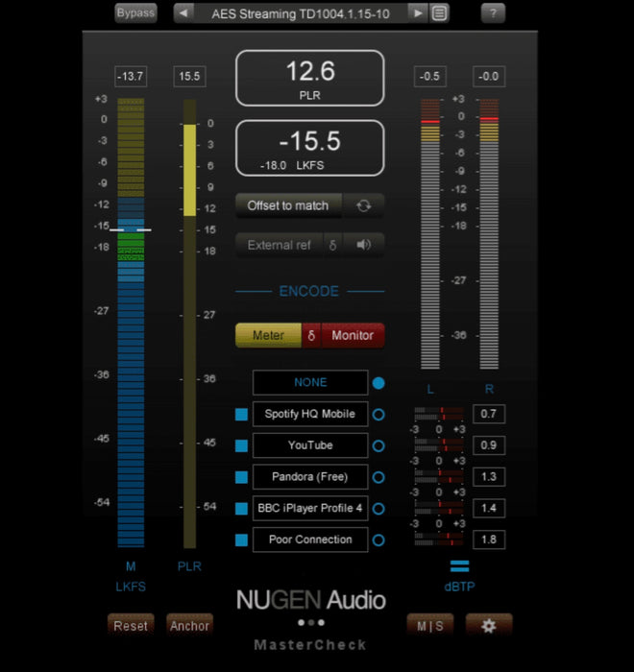Go to the next preset arrow
634x672 pixels.
(x=417, y=13)
